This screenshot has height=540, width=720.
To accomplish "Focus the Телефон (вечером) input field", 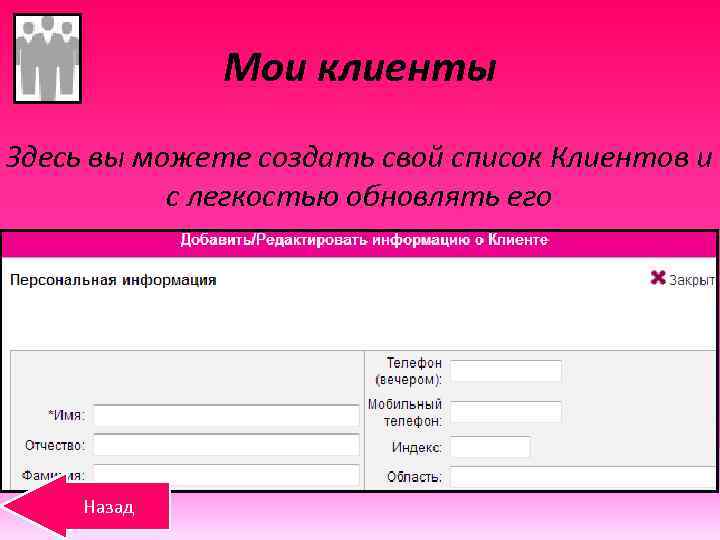I will coord(506,371).
